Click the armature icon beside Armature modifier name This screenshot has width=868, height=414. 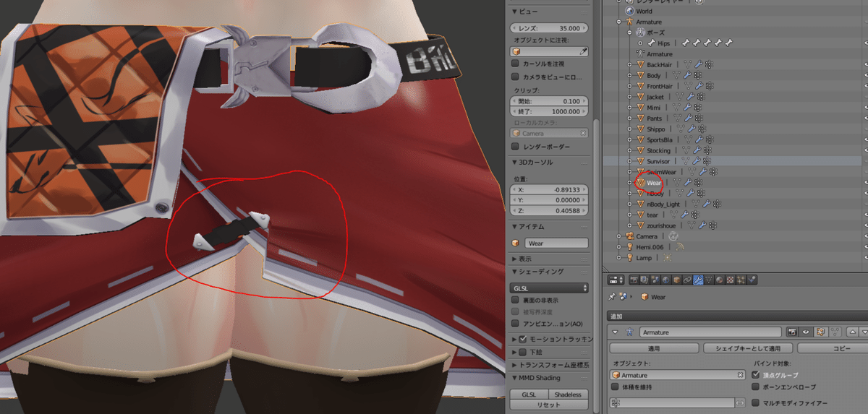pyautogui.click(x=630, y=332)
